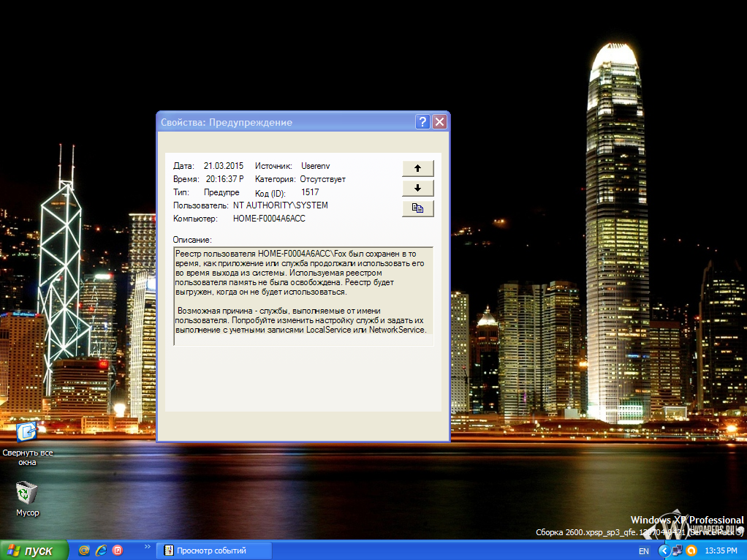Open the EN language indicator
Screen dimensions: 747x560
[x=644, y=551]
